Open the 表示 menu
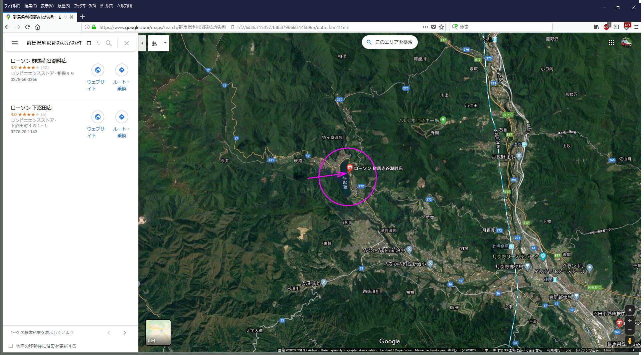Screen dimensions: 644x355 pyautogui.click(x=47, y=6)
